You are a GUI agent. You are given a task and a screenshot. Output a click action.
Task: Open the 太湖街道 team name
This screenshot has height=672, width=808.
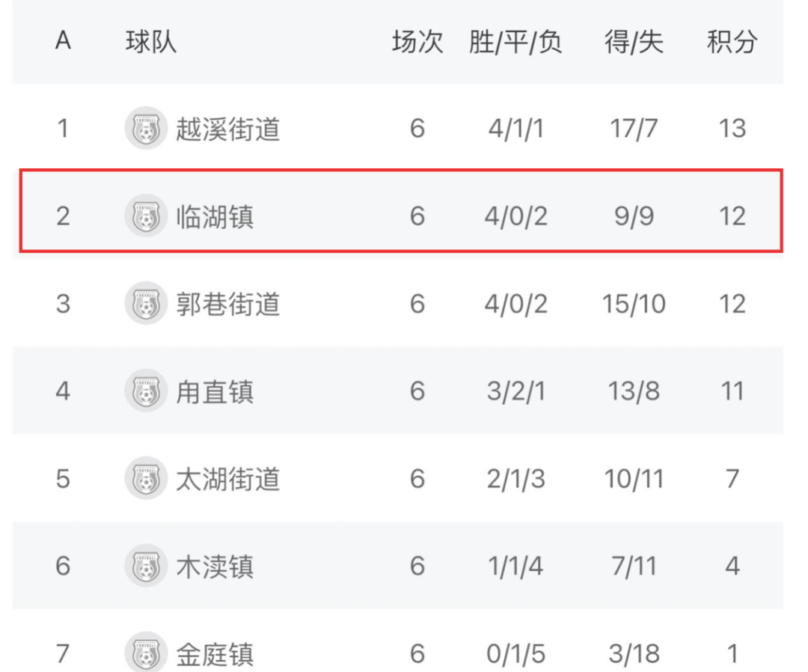pyautogui.click(x=228, y=478)
